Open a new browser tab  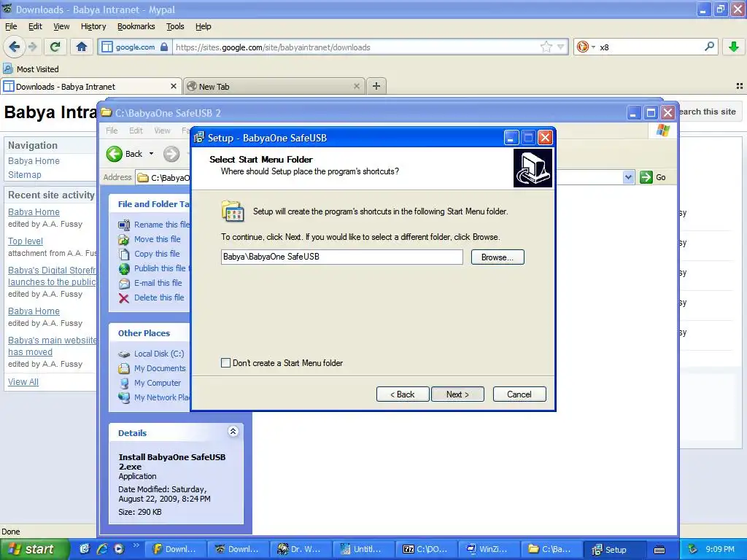click(x=376, y=86)
